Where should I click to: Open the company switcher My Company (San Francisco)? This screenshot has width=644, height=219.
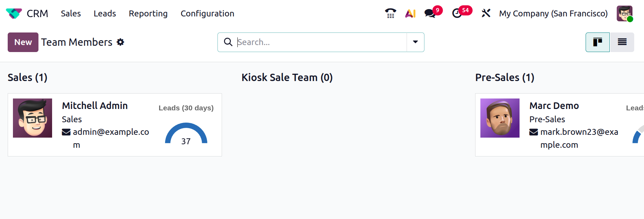553,14
